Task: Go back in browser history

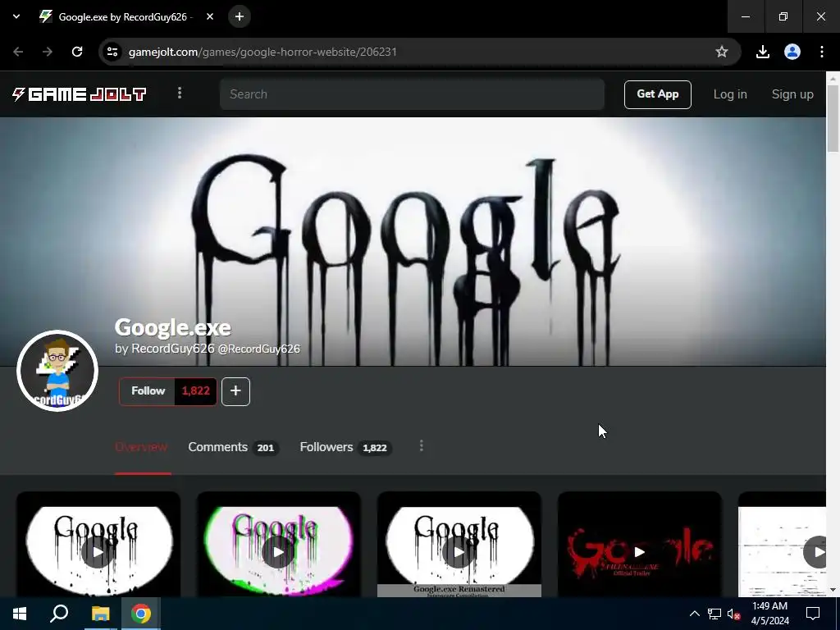Action: (x=18, y=52)
